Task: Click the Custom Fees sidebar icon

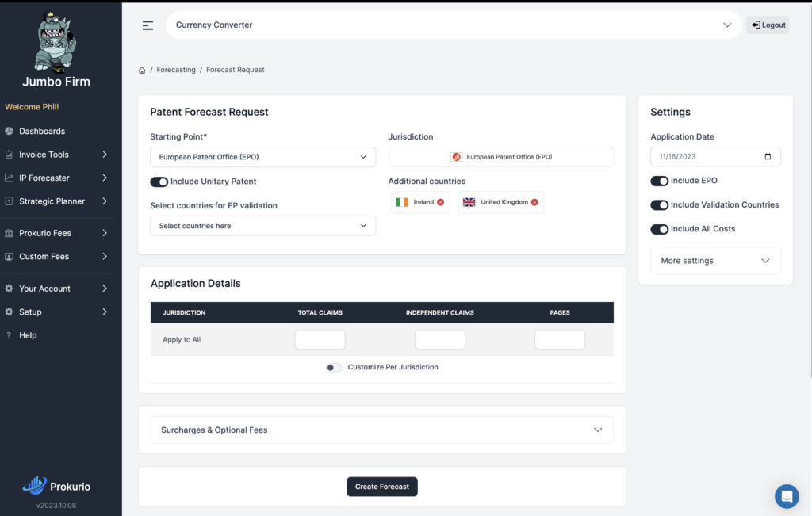Action: (x=9, y=256)
